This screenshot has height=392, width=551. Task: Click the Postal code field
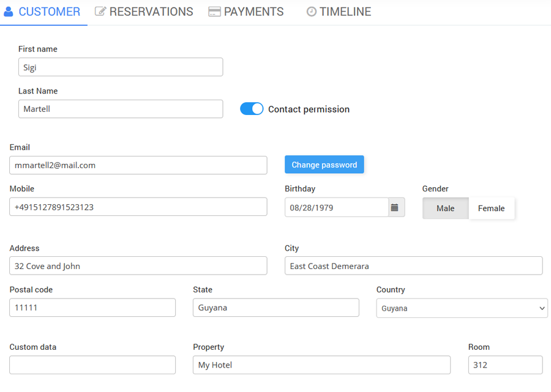coord(92,308)
